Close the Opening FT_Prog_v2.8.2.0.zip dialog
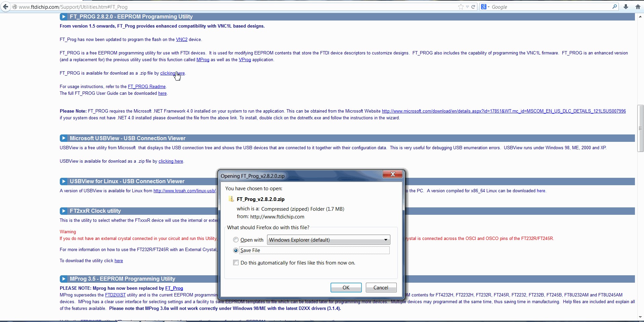 click(392, 174)
